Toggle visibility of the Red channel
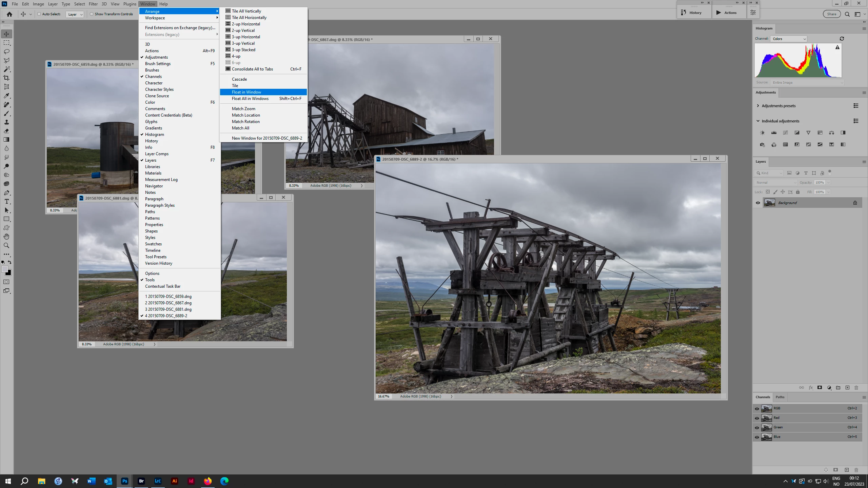Viewport: 868px width, 488px height. 757,418
